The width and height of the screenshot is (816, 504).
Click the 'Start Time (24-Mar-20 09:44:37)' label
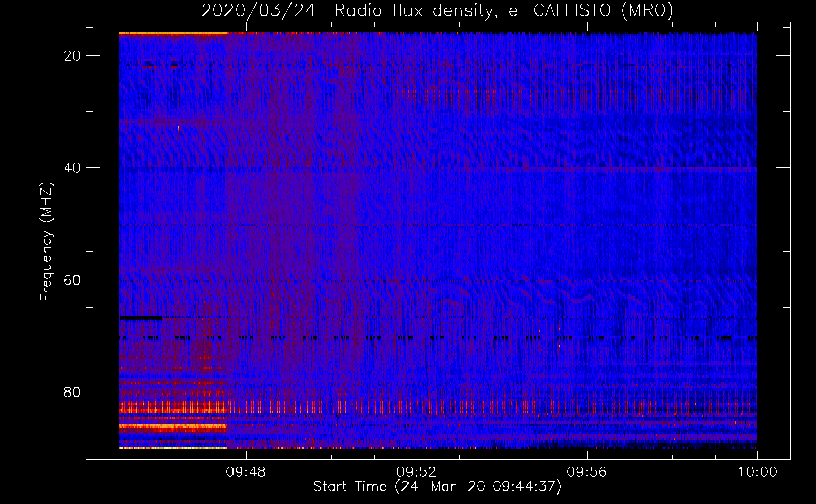[x=437, y=487]
